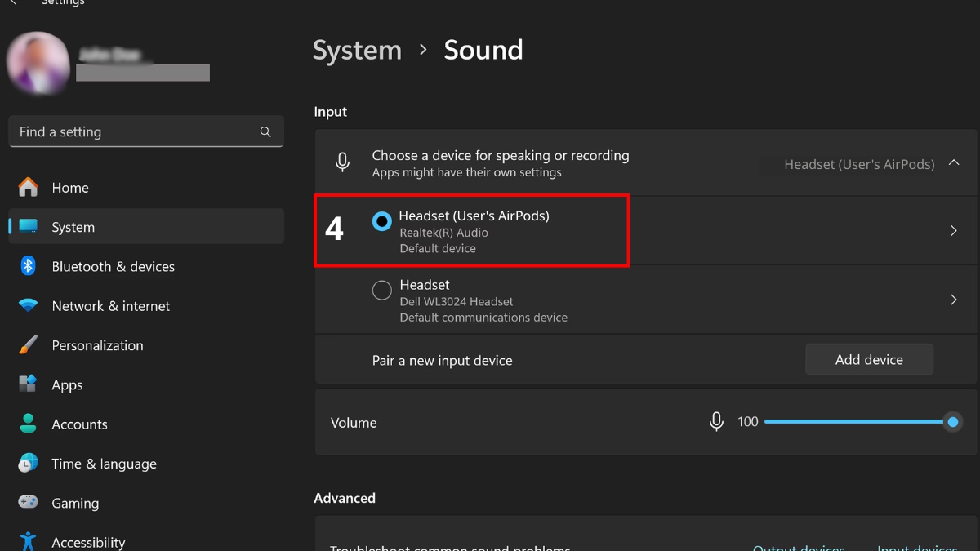
Task: Collapse the input device chooser chevron
Action: tap(953, 163)
